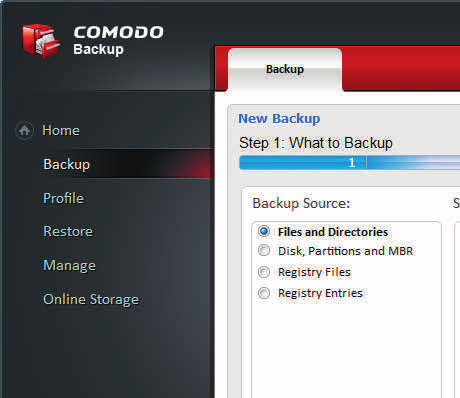Open Home in the sidebar
Image resolution: width=460 pixels, height=398 pixels.
point(61,130)
